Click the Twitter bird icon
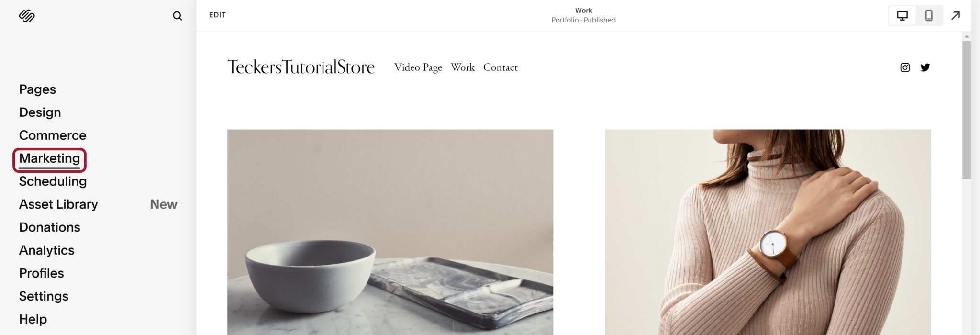 tap(925, 67)
